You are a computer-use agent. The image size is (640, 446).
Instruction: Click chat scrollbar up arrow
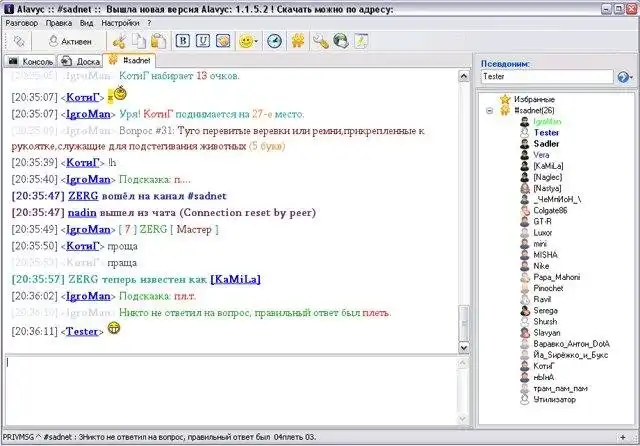pyautogui.click(x=464, y=76)
